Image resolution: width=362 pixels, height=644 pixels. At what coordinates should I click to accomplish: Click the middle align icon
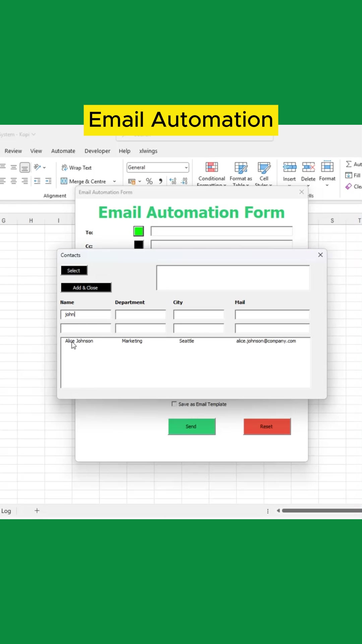tap(14, 167)
